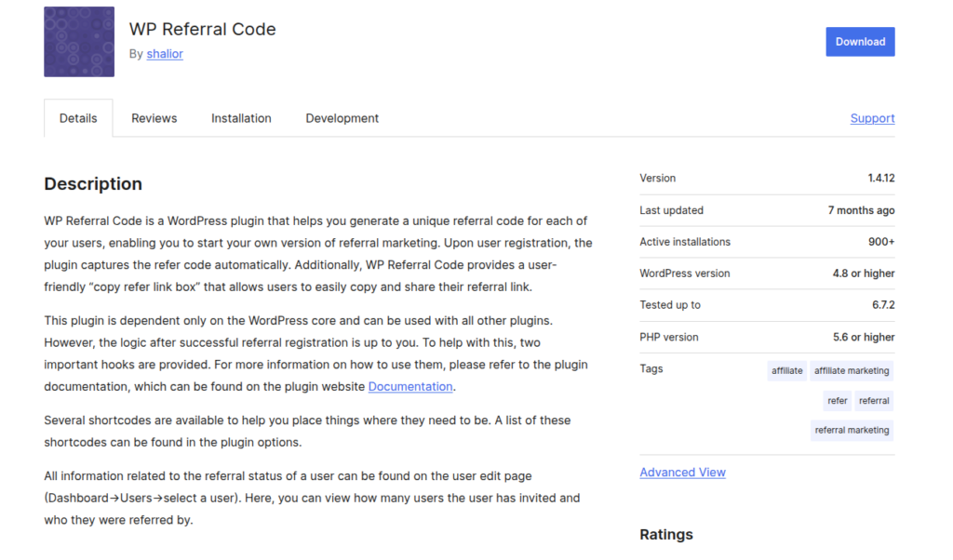
Task: Follow the Documentation link
Action: pyautogui.click(x=410, y=387)
